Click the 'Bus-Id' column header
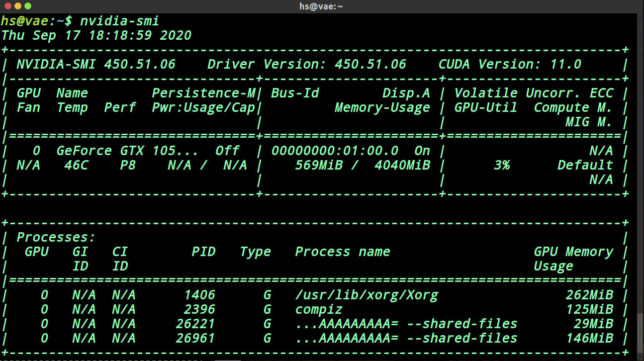Image resolution: width=644 pixels, height=361 pixels. [295, 93]
